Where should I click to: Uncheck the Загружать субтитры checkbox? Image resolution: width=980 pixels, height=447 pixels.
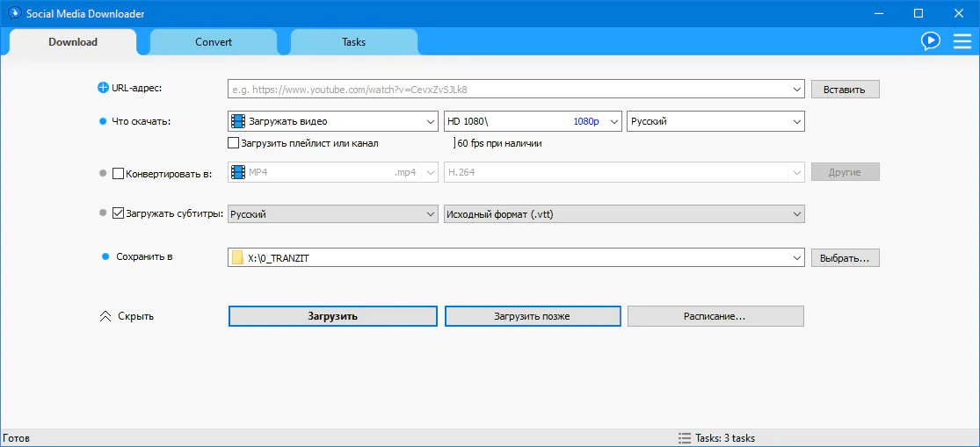(119, 213)
